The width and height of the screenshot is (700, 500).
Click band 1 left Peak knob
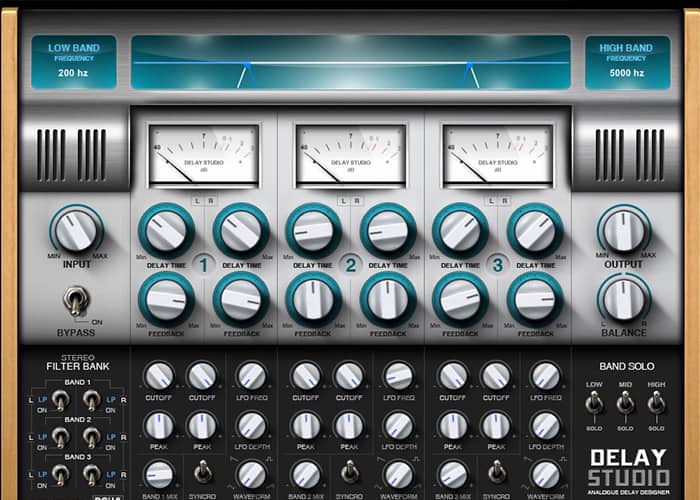(159, 425)
